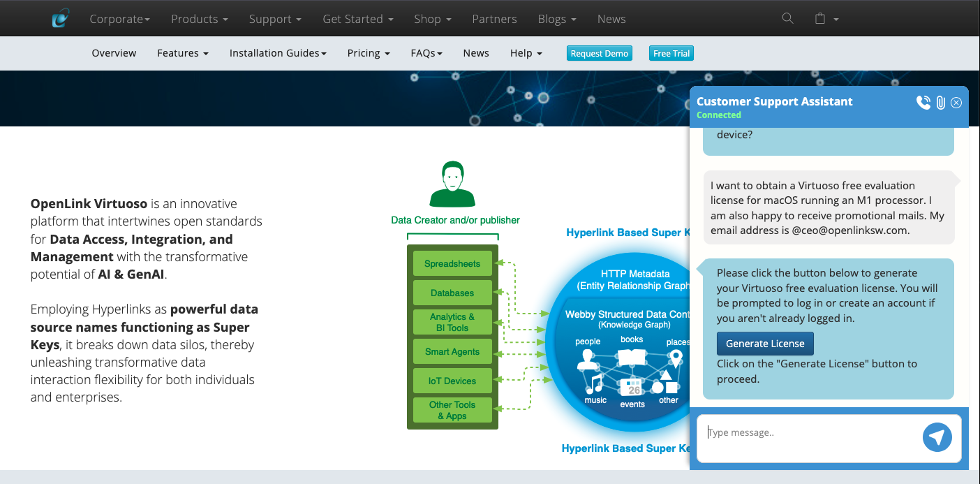The height and width of the screenshot is (484, 980).
Task: Open the Help dropdown menu
Action: (x=526, y=53)
